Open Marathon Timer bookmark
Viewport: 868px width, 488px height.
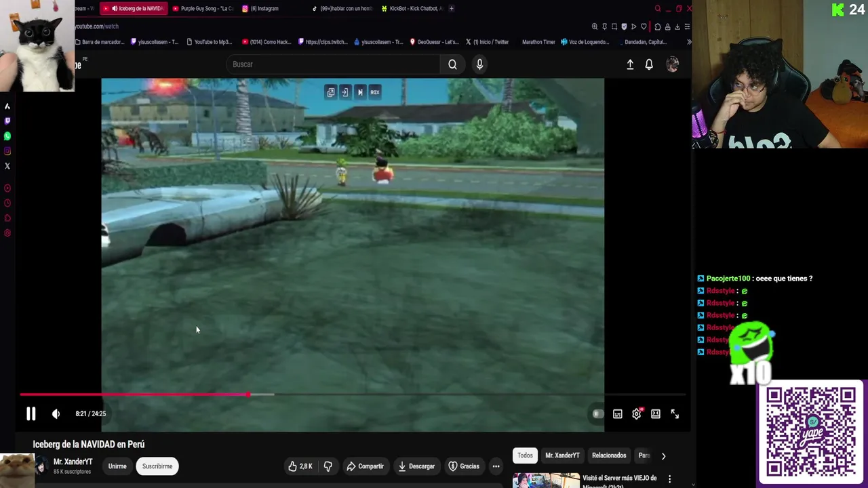(x=538, y=42)
